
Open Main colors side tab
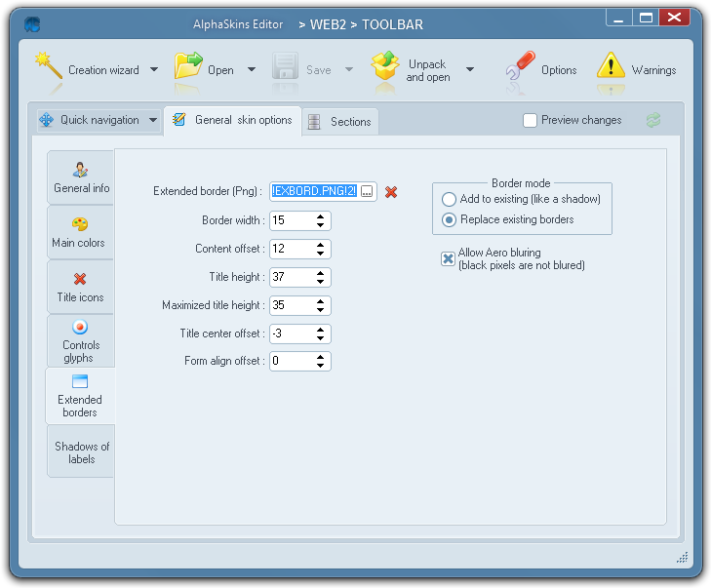tap(81, 232)
